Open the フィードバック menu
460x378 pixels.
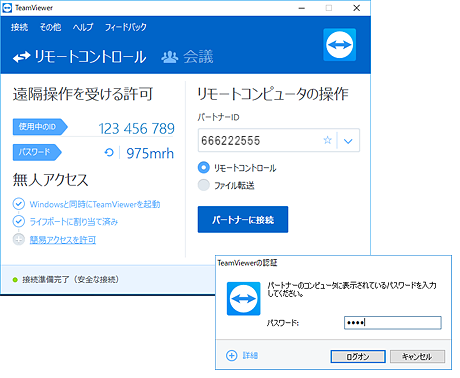click(x=126, y=27)
